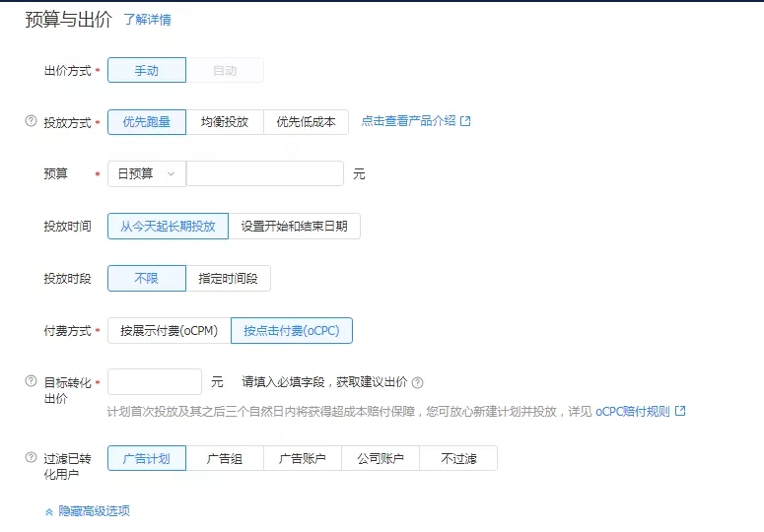The width and height of the screenshot is (764, 532).
Task: Select 不过滤 filter option
Action: tap(457, 458)
